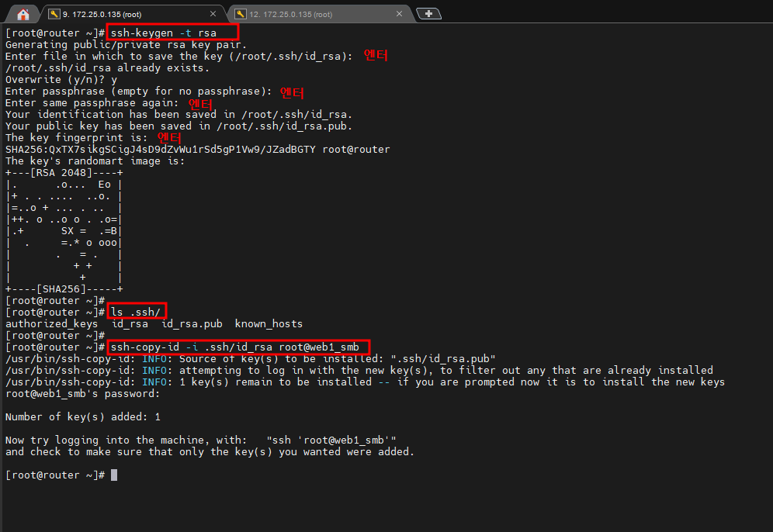
Task: Click the ssh-keygen -t rsa command text
Action: [x=164, y=33]
